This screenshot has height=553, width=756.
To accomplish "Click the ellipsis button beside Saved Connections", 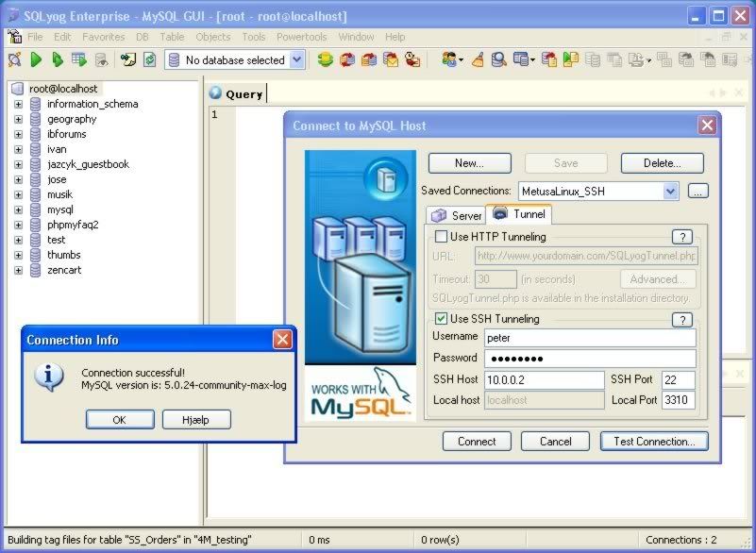I will [697, 191].
